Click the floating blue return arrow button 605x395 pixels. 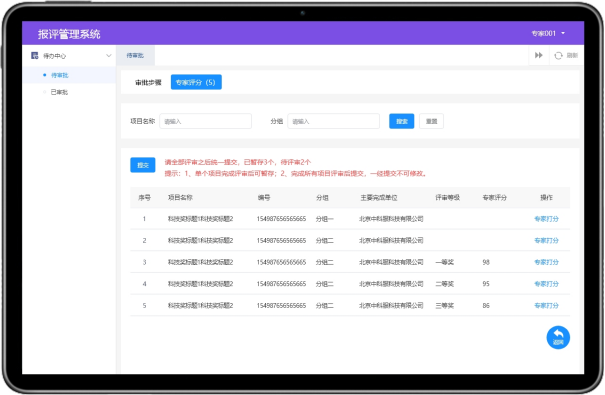(558, 338)
